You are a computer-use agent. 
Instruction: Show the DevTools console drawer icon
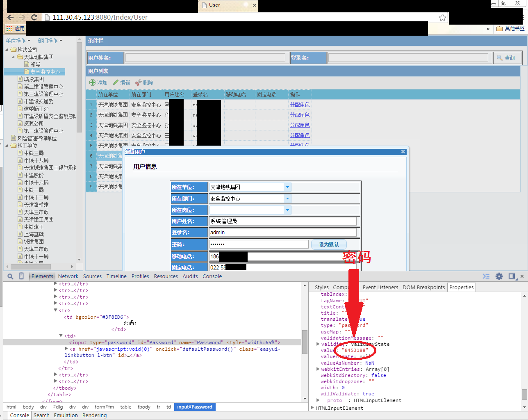pos(486,276)
